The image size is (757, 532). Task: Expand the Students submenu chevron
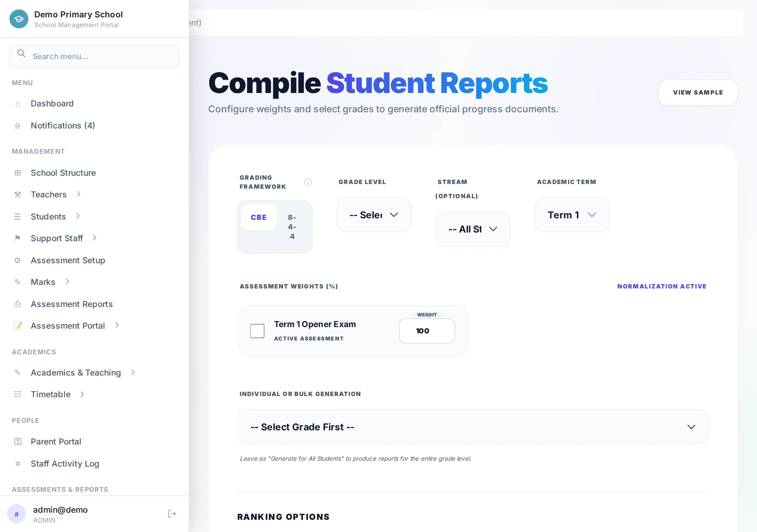coord(78,216)
